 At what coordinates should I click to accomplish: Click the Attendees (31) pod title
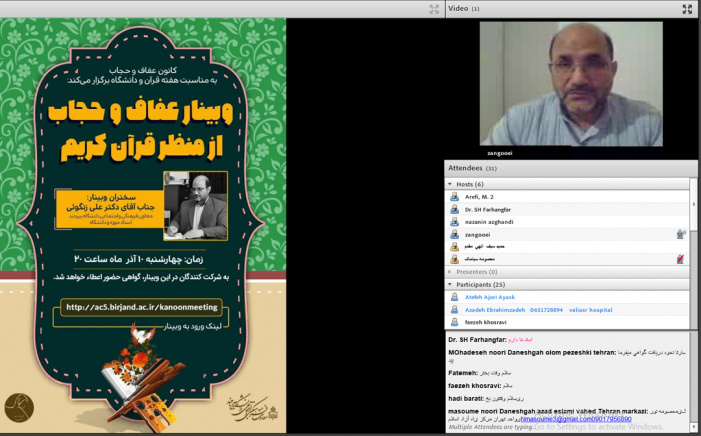(x=472, y=168)
